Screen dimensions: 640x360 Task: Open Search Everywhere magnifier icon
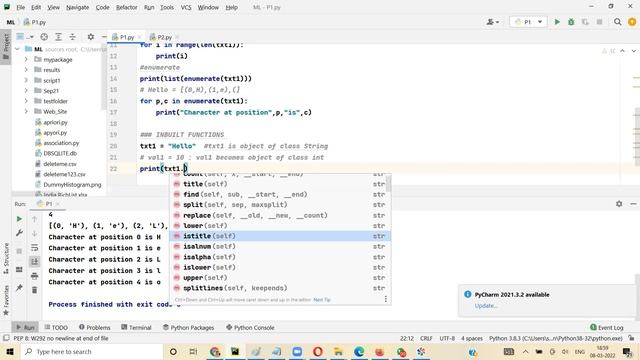pos(618,22)
